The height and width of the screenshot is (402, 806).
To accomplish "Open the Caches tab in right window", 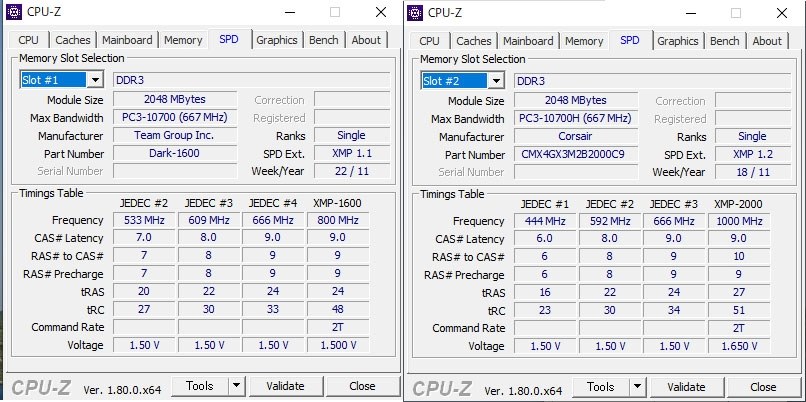I will (x=473, y=41).
